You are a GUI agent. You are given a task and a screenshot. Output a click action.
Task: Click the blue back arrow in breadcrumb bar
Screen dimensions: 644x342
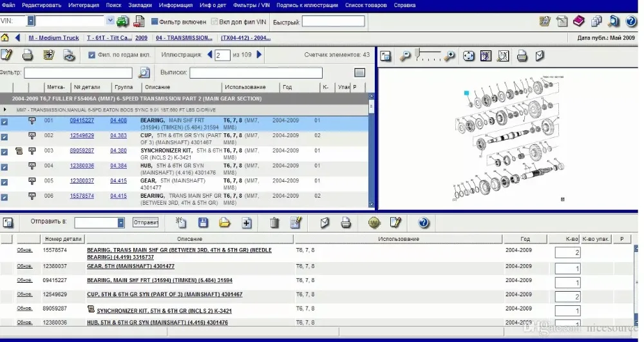17,38
